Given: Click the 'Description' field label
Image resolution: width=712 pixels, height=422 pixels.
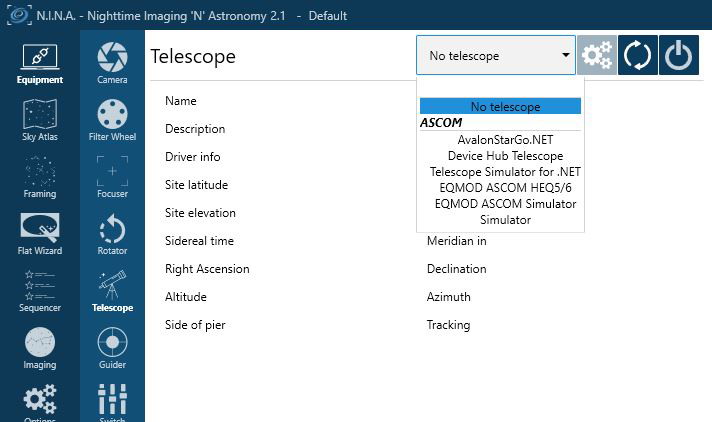Looking at the screenshot, I should pos(195,129).
